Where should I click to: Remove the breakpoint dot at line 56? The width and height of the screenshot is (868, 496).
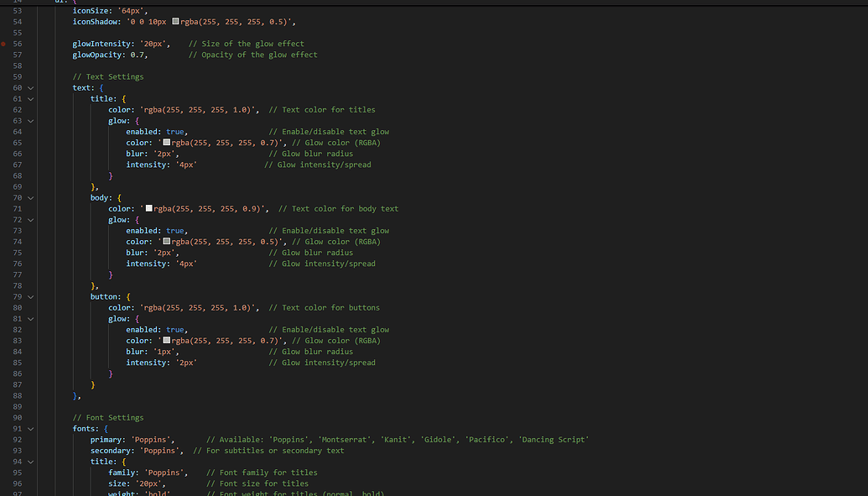(4, 44)
